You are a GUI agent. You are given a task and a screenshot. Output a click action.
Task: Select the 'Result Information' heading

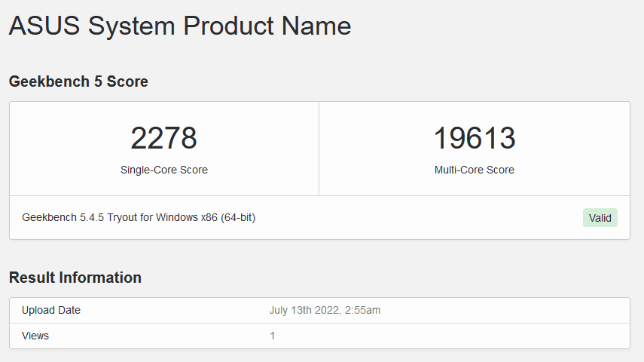75,278
